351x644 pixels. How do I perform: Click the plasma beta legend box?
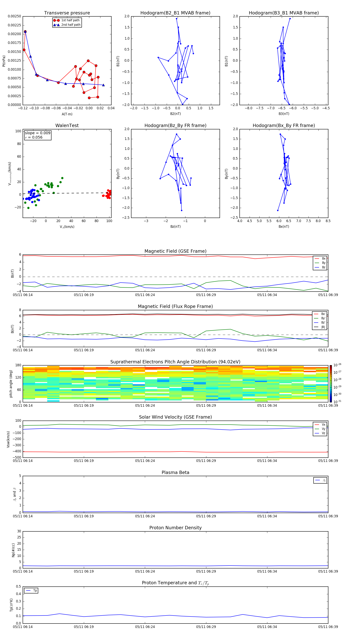[x=320, y=480]
